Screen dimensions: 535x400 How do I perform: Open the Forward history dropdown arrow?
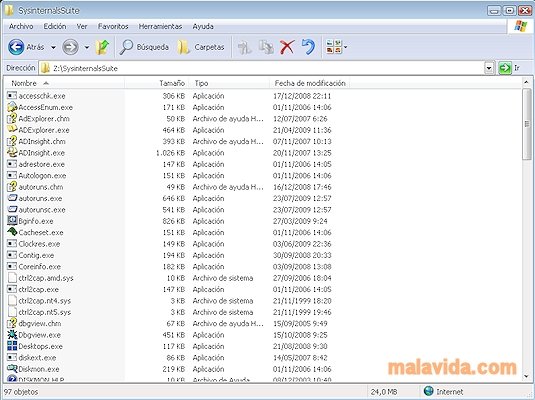click(87, 47)
